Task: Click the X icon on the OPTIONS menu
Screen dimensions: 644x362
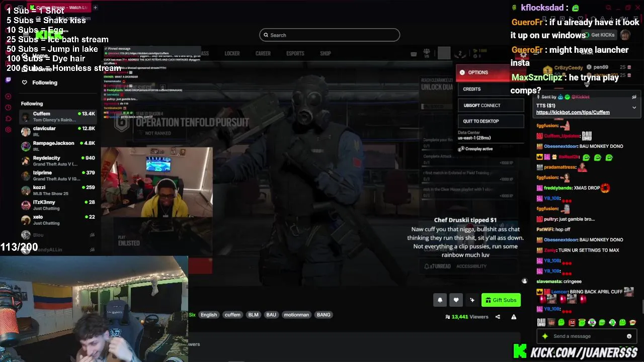Action: pos(462,72)
